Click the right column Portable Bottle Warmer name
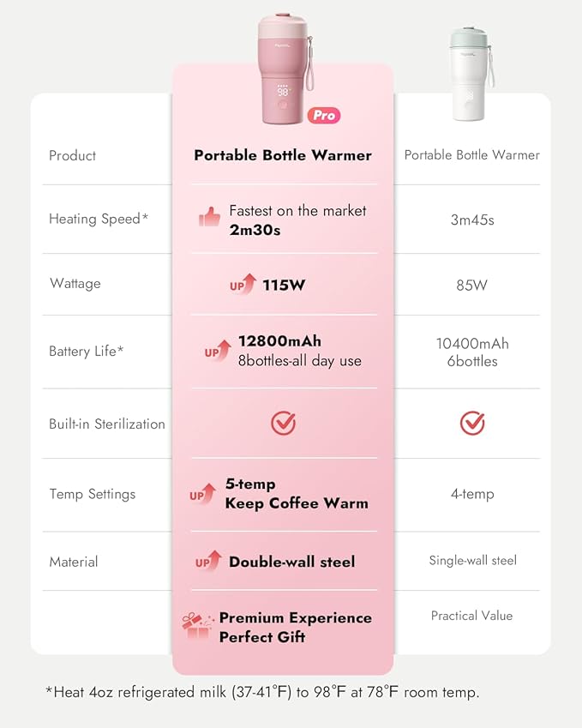The height and width of the screenshot is (728, 582). (x=472, y=155)
